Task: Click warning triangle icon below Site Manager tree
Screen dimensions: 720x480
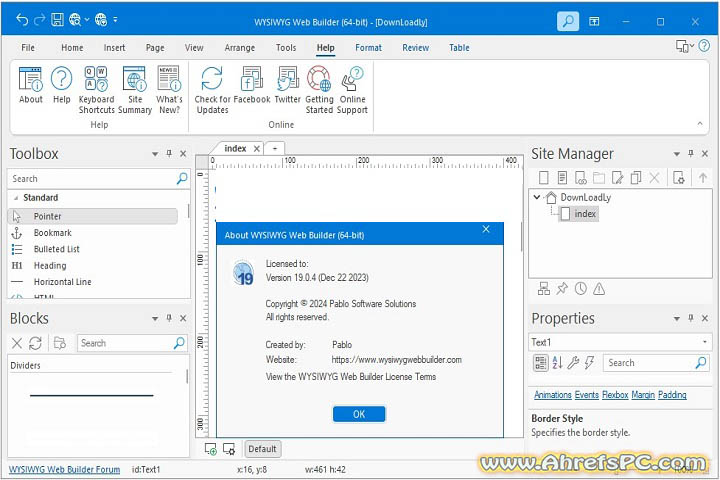Action: (x=599, y=288)
